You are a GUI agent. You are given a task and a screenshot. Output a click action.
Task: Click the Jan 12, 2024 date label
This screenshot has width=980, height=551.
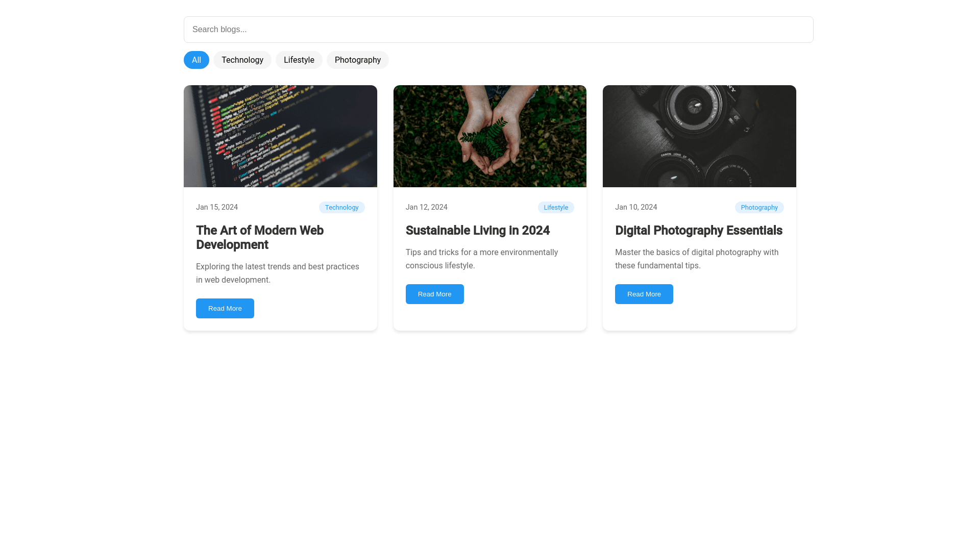coord(426,207)
